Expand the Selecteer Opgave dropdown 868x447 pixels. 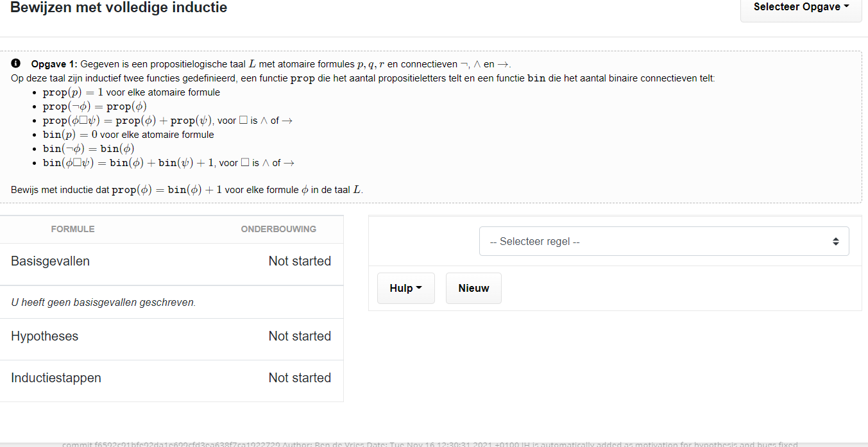pyautogui.click(x=801, y=6)
